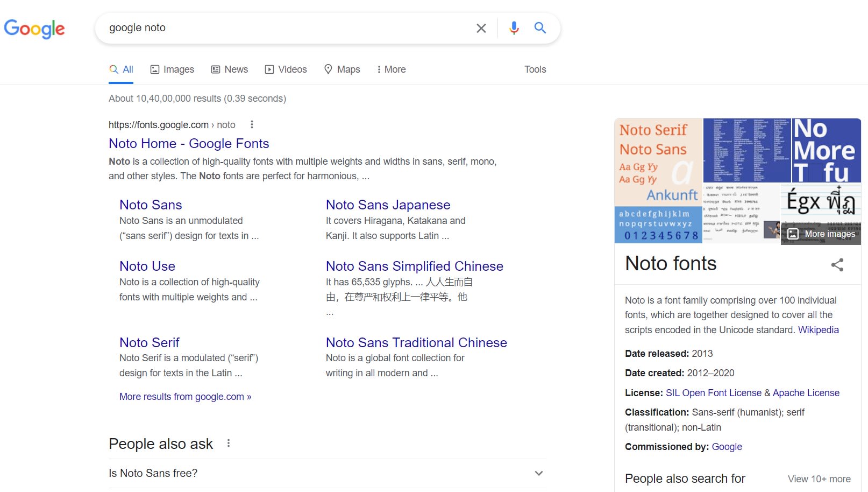Click More results from google.com
This screenshot has height=492, width=868.
pyautogui.click(x=186, y=397)
